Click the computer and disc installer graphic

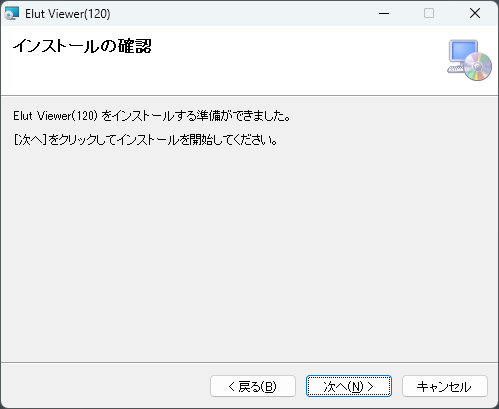pyautogui.click(x=469, y=60)
